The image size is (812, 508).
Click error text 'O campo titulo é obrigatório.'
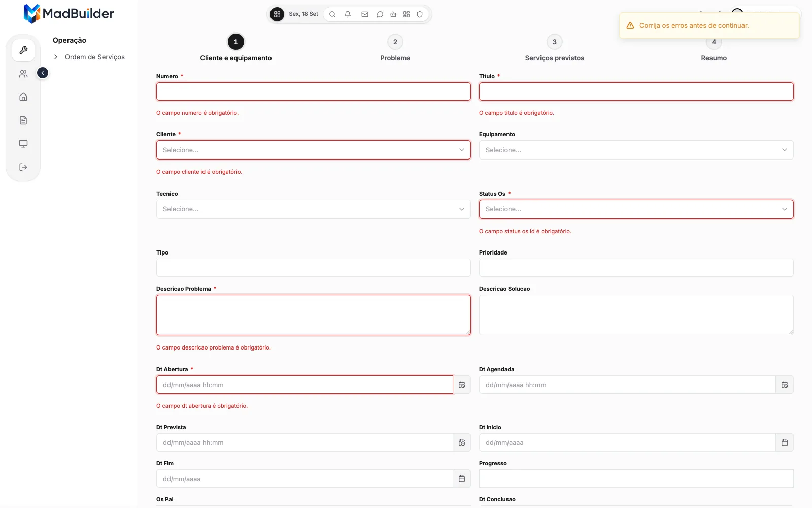point(517,113)
